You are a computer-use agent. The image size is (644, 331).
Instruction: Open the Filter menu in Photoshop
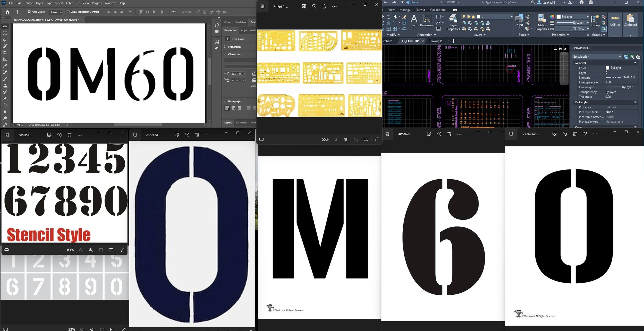(x=69, y=3)
